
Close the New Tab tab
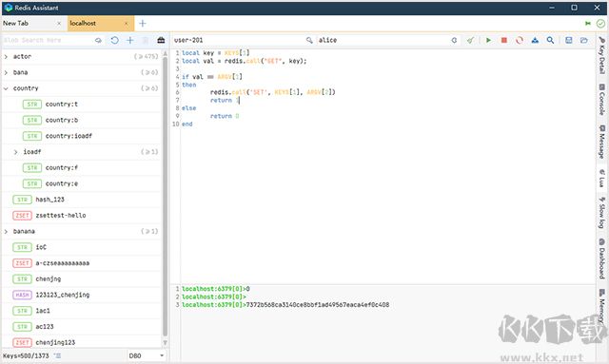(x=59, y=23)
